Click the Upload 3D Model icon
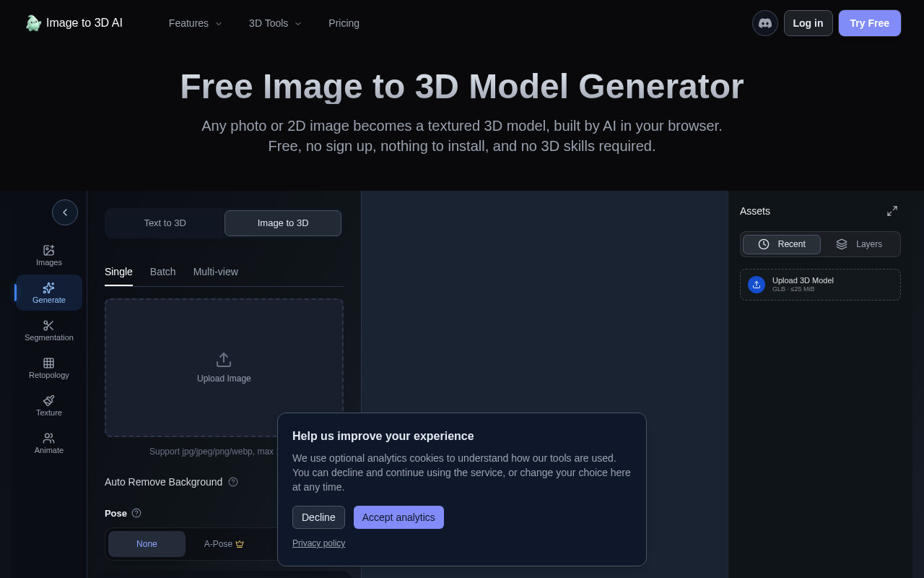The height and width of the screenshot is (578, 924). [x=757, y=285]
